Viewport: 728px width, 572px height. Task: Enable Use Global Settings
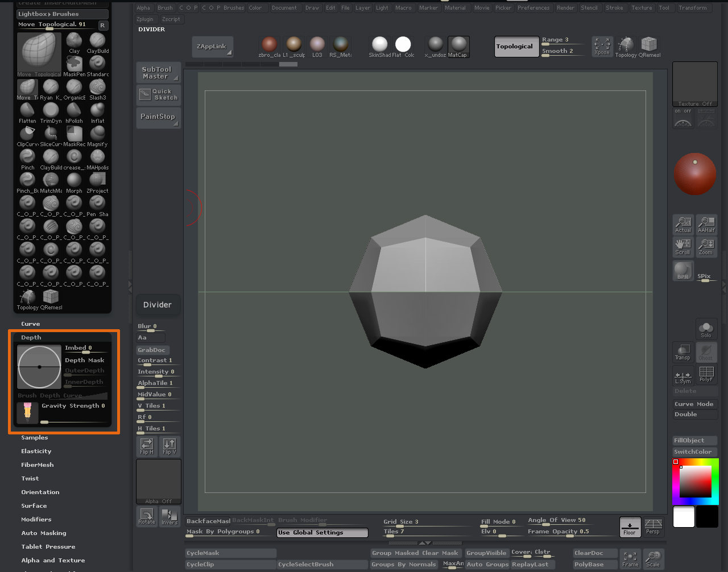[322, 533]
